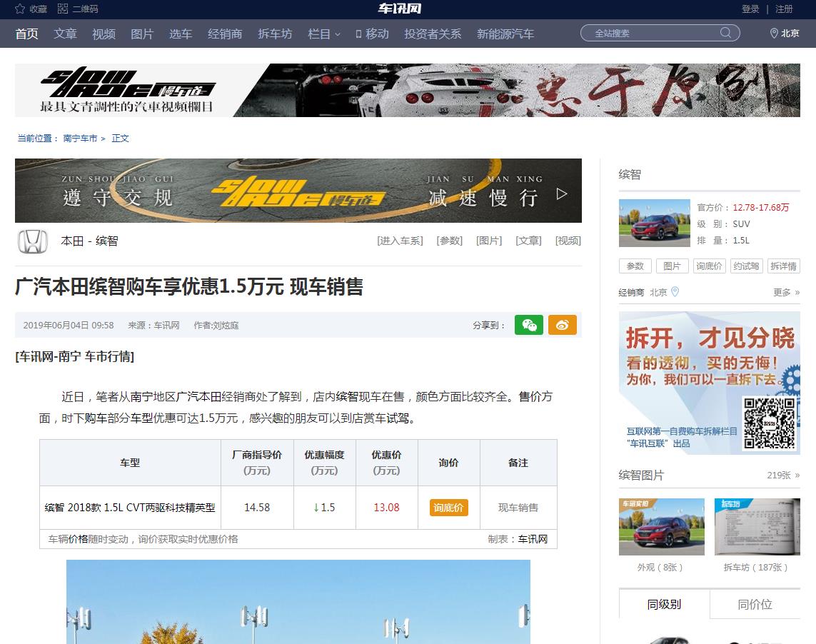Click the star favorite icon
The width and height of the screenshot is (816, 644).
click(20, 9)
